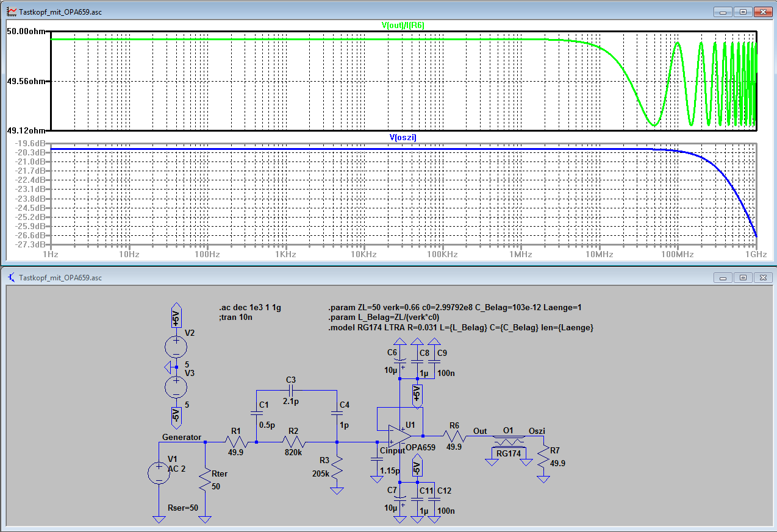Click capacitor C1 0.5p symbol
Viewport: 777px width, 532px height.
256,414
